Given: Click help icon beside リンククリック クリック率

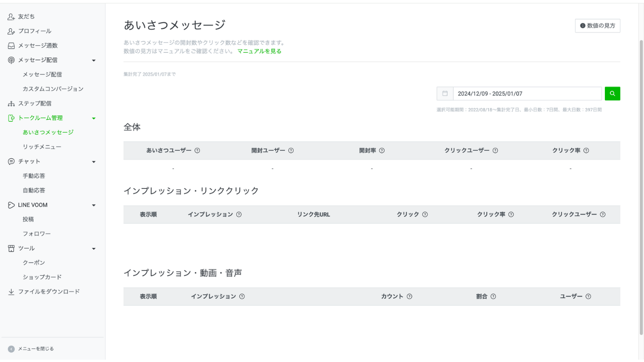Looking at the screenshot, I should 511,214.
